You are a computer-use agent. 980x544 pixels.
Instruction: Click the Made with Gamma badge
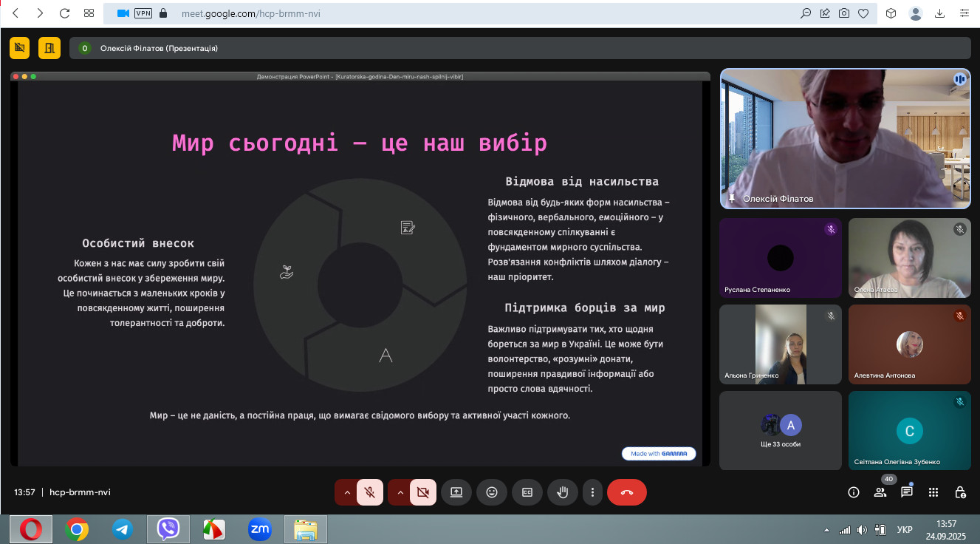(x=659, y=453)
